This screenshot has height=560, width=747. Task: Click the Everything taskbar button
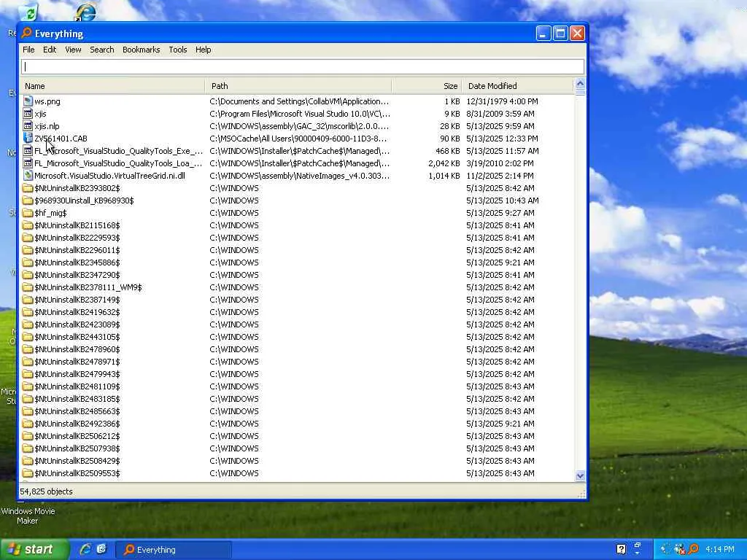pos(174,550)
